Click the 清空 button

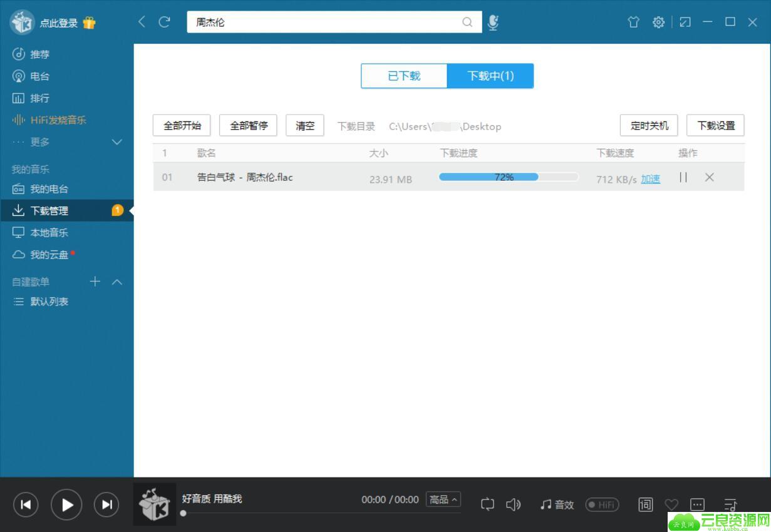point(305,125)
